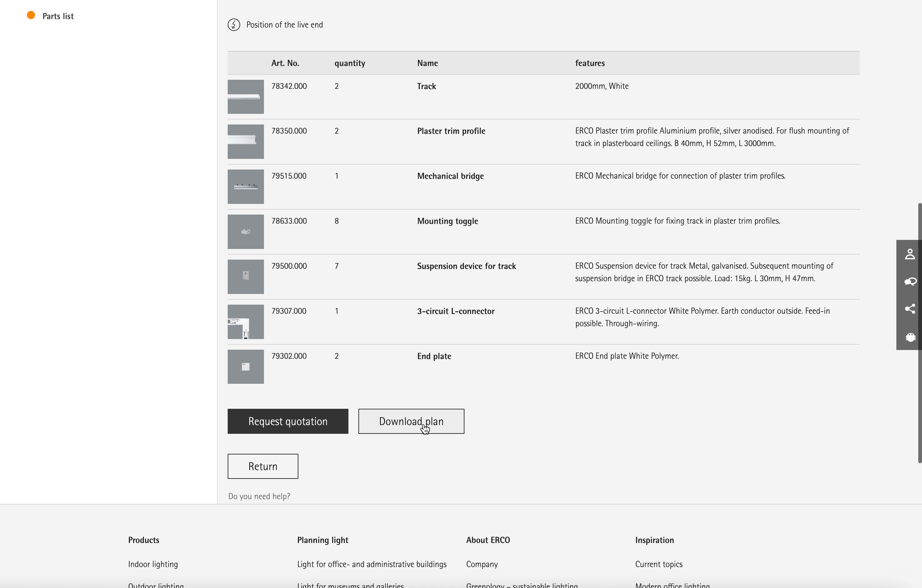Open the 3-circuit L-connector thumbnail
922x588 pixels.
pyautogui.click(x=246, y=322)
